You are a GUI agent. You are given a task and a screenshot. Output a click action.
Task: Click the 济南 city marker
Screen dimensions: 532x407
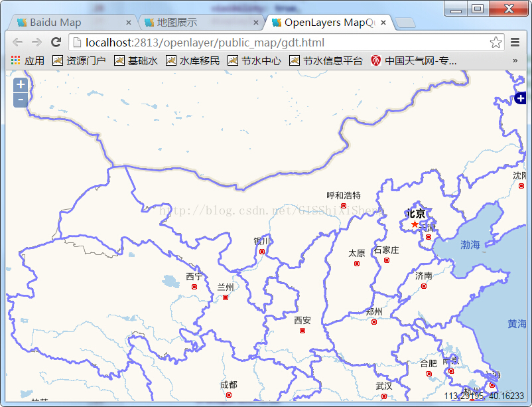[424, 286]
